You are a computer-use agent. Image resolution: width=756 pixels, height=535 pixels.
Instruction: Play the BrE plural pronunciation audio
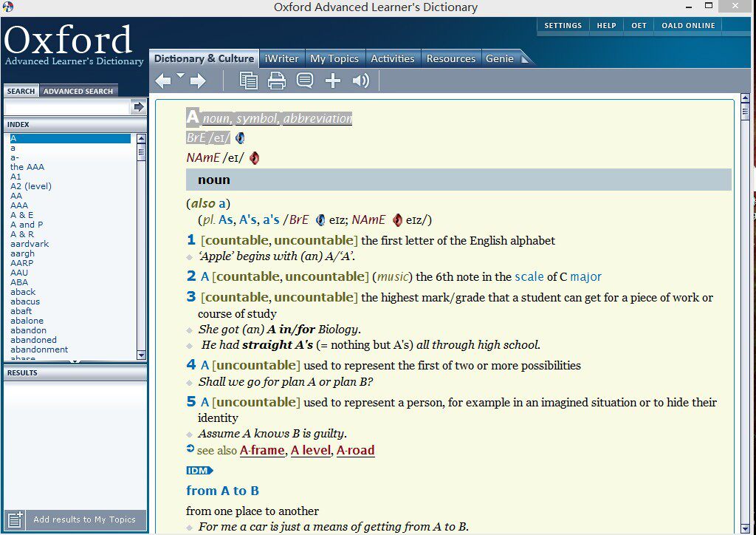click(x=320, y=220)
